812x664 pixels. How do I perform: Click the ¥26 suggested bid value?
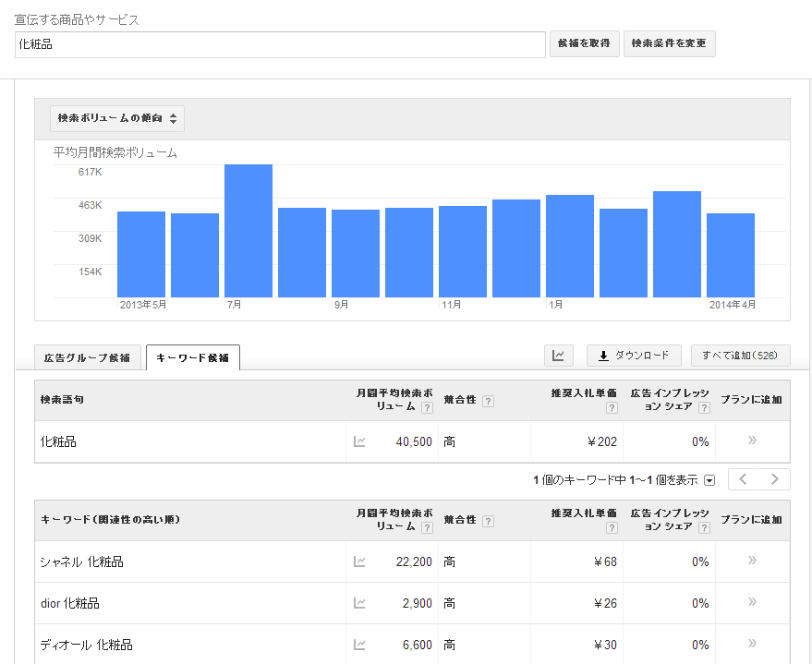point(605,603)
